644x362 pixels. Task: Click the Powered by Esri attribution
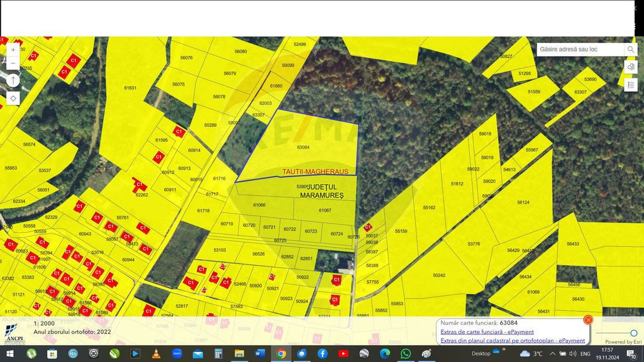click(x=623, y=342)
